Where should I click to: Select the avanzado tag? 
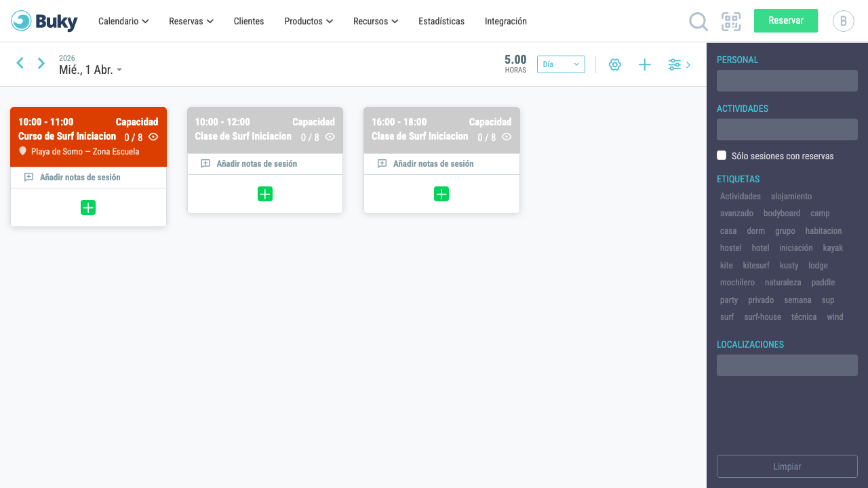tap(736, 213)
